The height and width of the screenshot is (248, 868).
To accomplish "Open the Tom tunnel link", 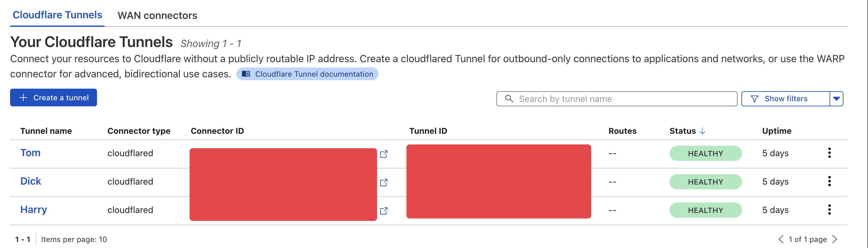I will click(30, 153).
